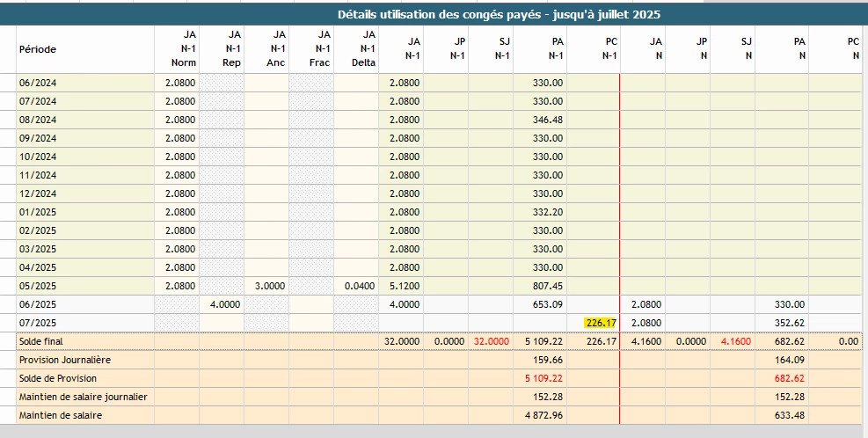The width and height of the screenshot is (868, 438).
Task: Click the highlighted 226.17 cell in the 07/2025 row
Action: [601, 323]
